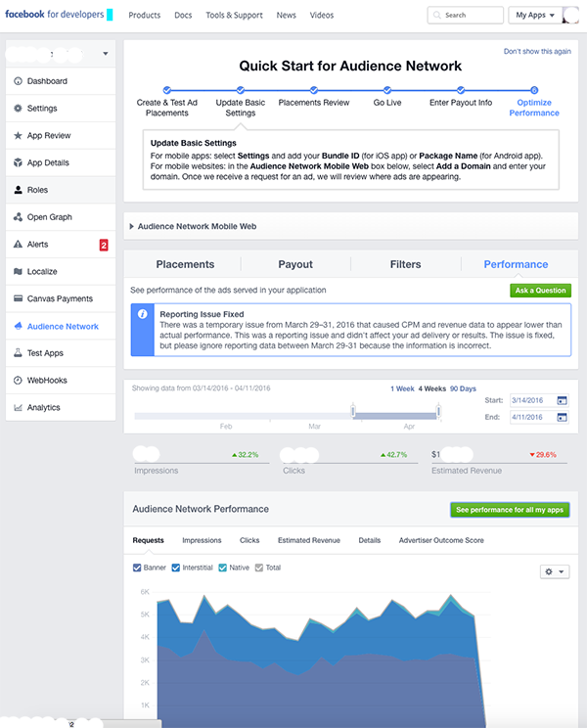Viewport: 587px width, 728px height.
Task: Click the App Review star icon
Action: 18,136
